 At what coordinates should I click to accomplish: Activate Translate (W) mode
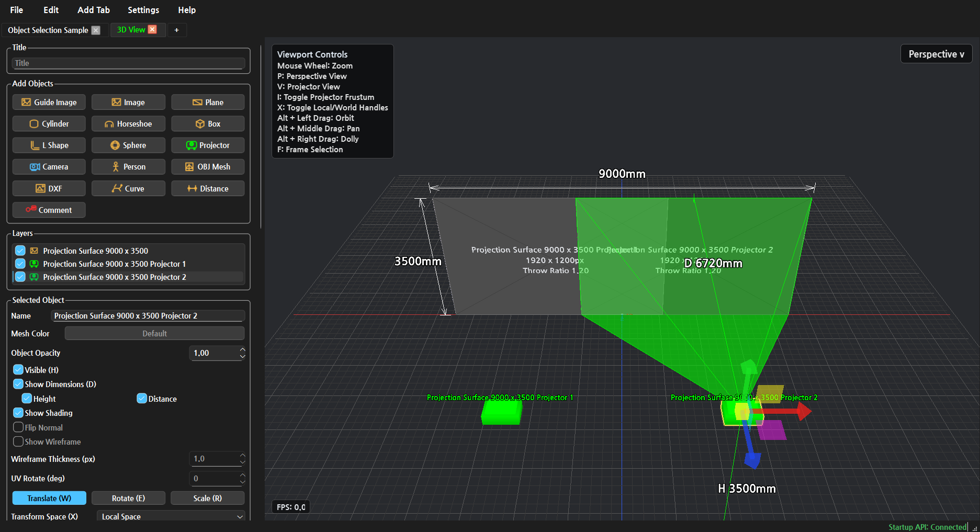click(x=49, y=498)
